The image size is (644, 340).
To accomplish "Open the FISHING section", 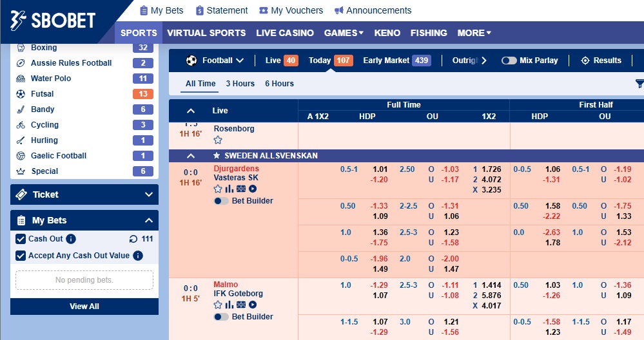I will pos(429,33).
